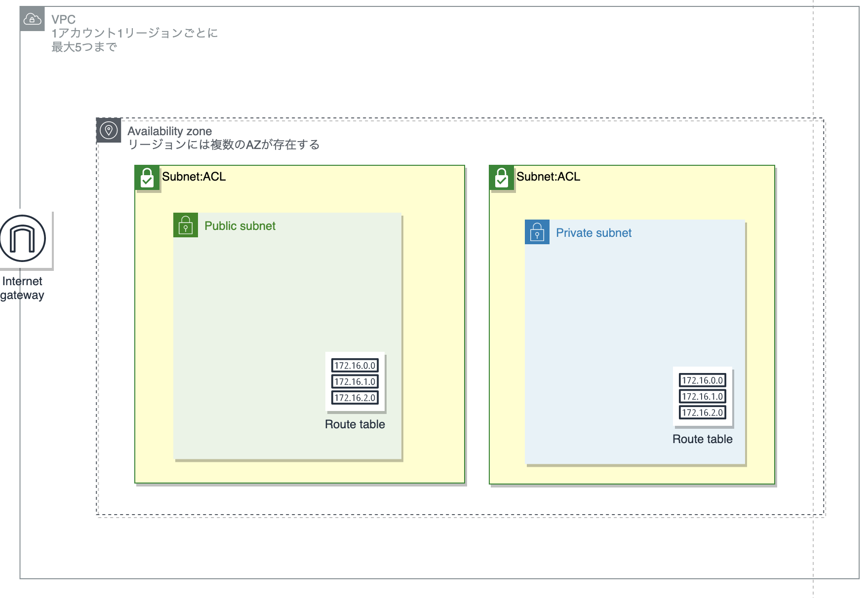Click 172.16.2.0 entry in Public route table
The height and width of the screenshot is (598, 868).
coord(355,398)
